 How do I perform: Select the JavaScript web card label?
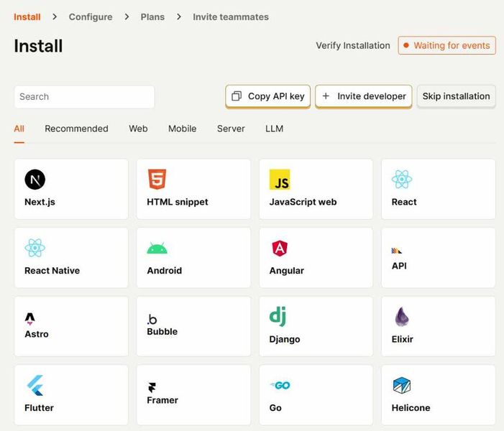[x=303, y=202]
